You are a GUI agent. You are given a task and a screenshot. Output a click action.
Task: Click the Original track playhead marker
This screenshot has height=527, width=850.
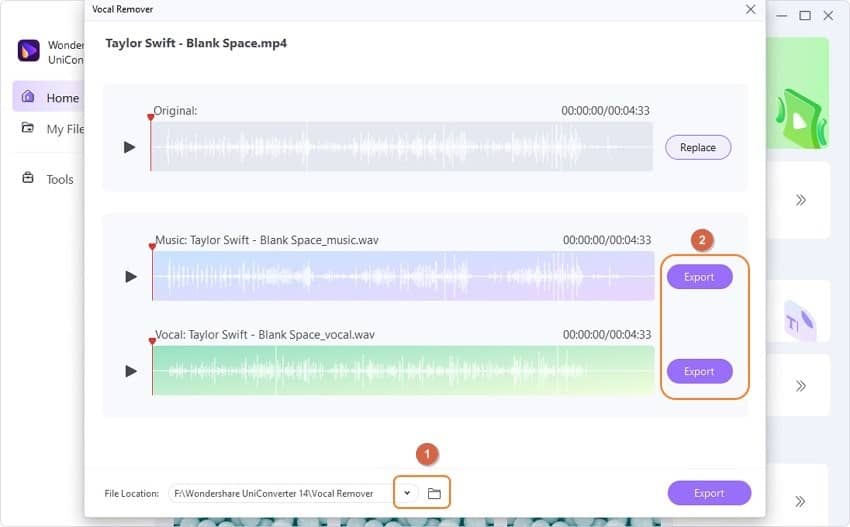pyautogui.click(x=151, y=118)
